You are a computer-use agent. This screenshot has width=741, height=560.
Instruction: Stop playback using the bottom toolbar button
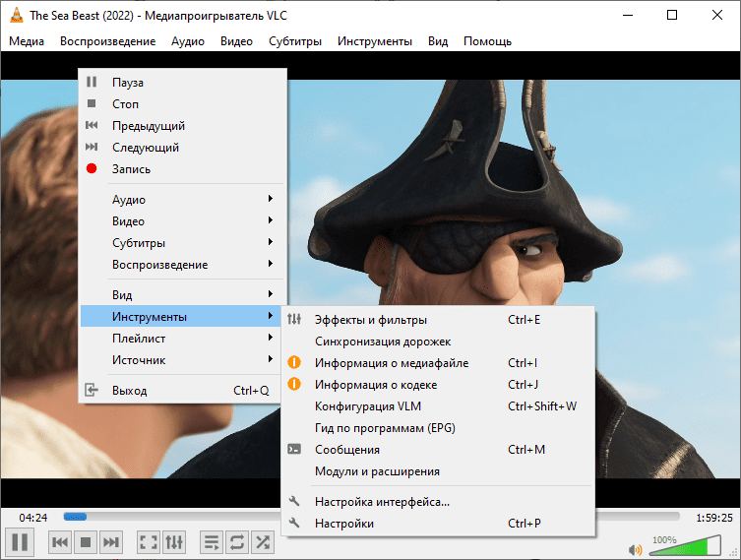(x=86, y=542)
